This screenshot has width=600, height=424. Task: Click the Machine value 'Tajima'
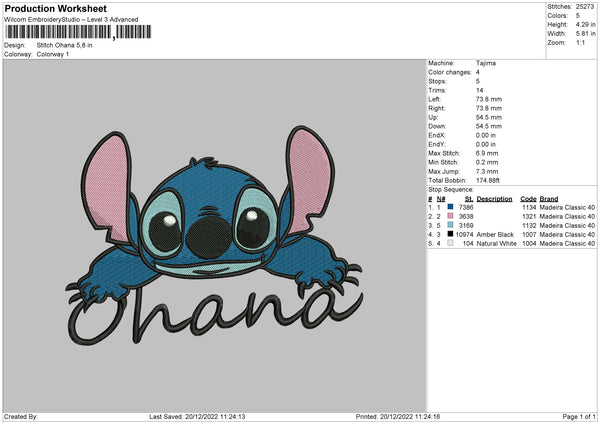(486, 63)
